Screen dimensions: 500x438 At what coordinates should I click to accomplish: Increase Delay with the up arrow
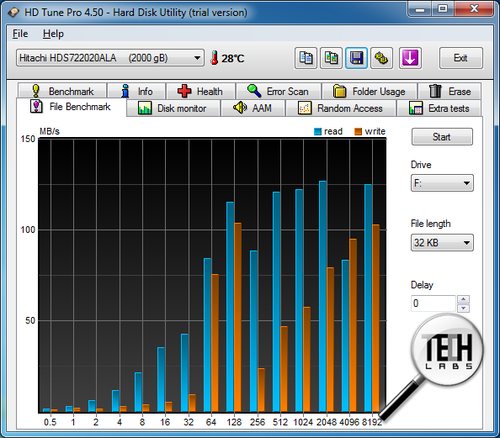coord(463,299)
